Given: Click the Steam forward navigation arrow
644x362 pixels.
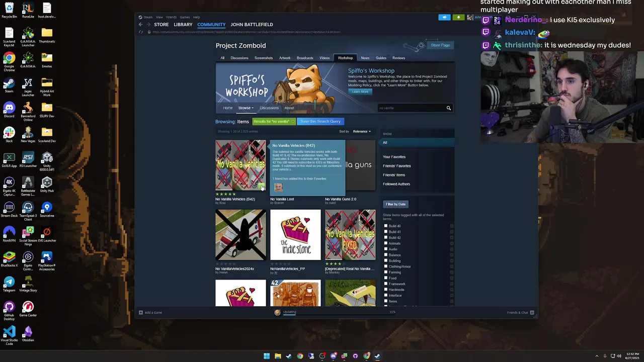Looking at the screenshot, I should pos(148,25).
